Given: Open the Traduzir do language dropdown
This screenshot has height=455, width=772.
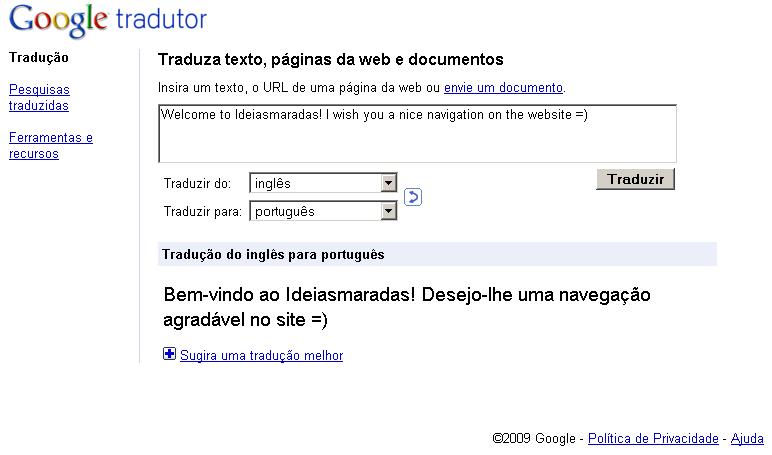Looking at the screenshot, I should pos(323,183).
